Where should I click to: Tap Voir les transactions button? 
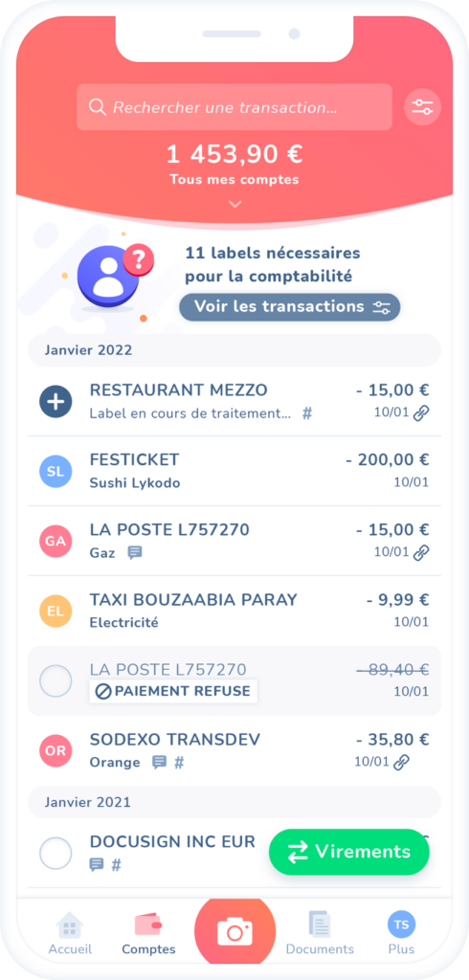(289, 307)
